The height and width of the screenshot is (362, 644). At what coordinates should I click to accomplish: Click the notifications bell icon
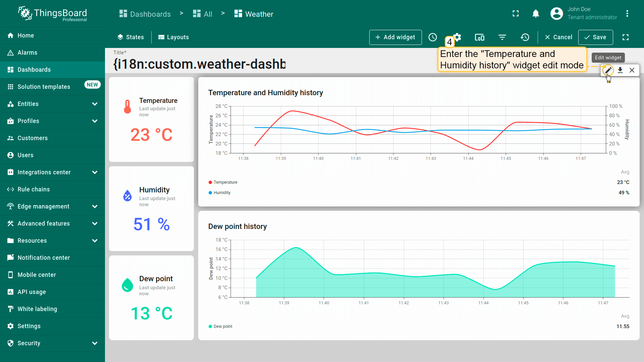tap(536, 14)
